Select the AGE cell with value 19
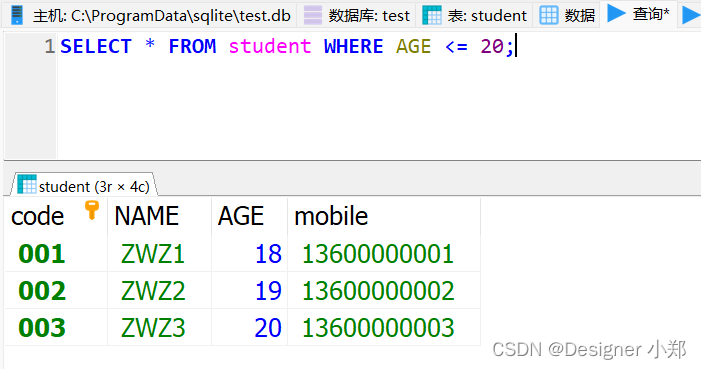 click(x=249, y=290)
